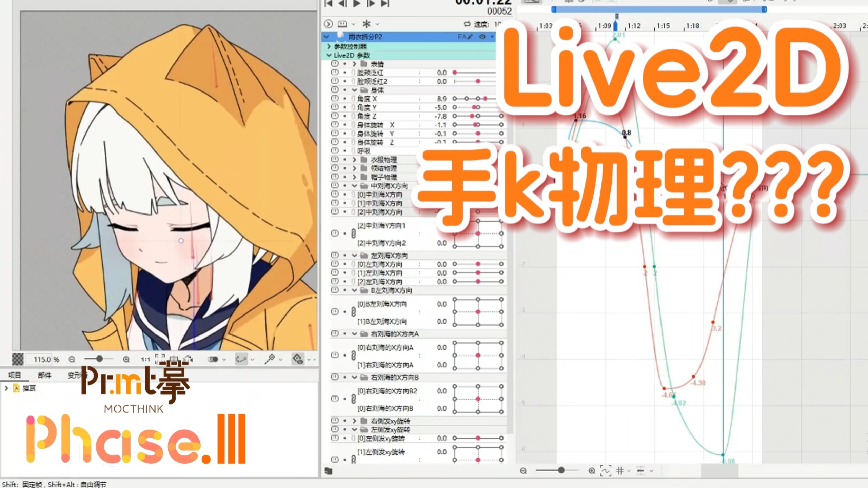
Task: Expand the 右侧发xy旋转 folder
Action: (x=354, y=421)
